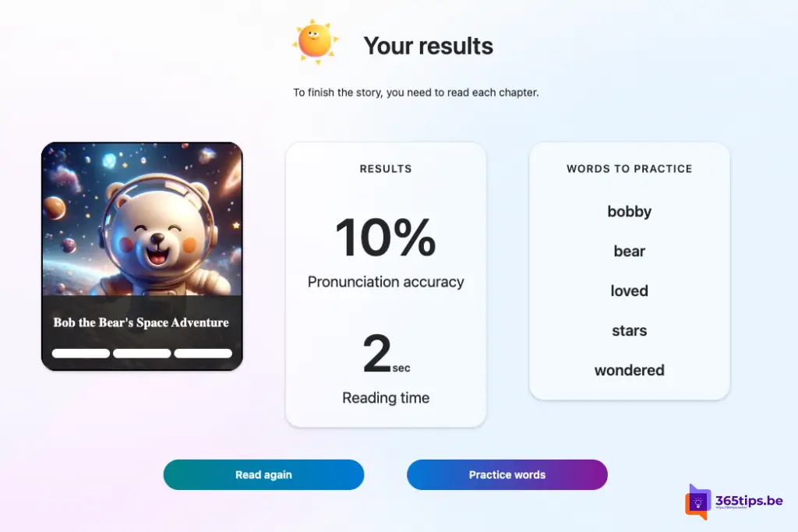Click the first chapter progress bar segment

[81, 354]
